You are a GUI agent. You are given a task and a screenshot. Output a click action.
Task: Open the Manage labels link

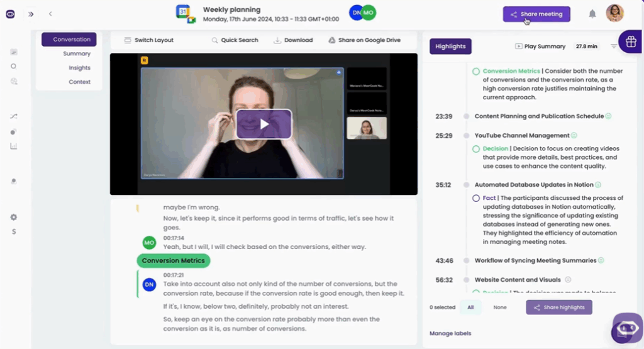(450, 333)
